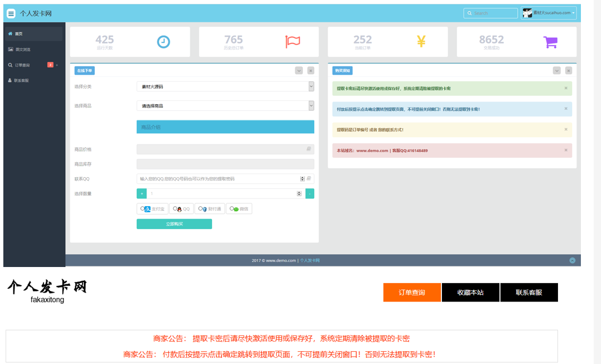Screen dimensions: 601x364
Task: Toggle the hamburger menu icon
Action: pos(11,13)
